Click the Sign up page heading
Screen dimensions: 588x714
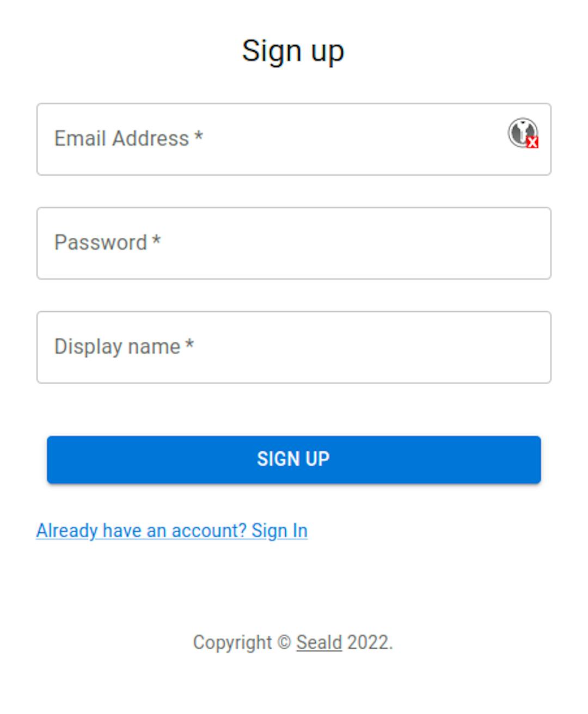[x=293, y=52]
